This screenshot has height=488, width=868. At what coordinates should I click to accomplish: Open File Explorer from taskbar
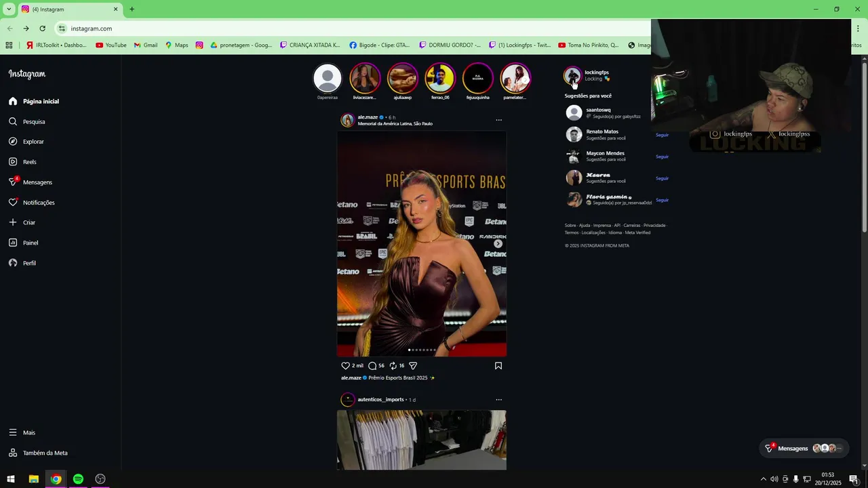coord(33,479)
